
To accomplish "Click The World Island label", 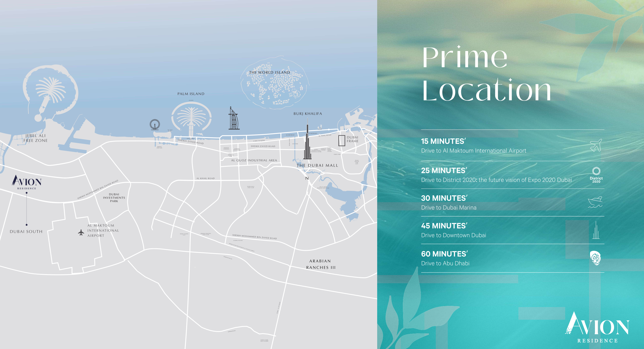I will [270, 72].
